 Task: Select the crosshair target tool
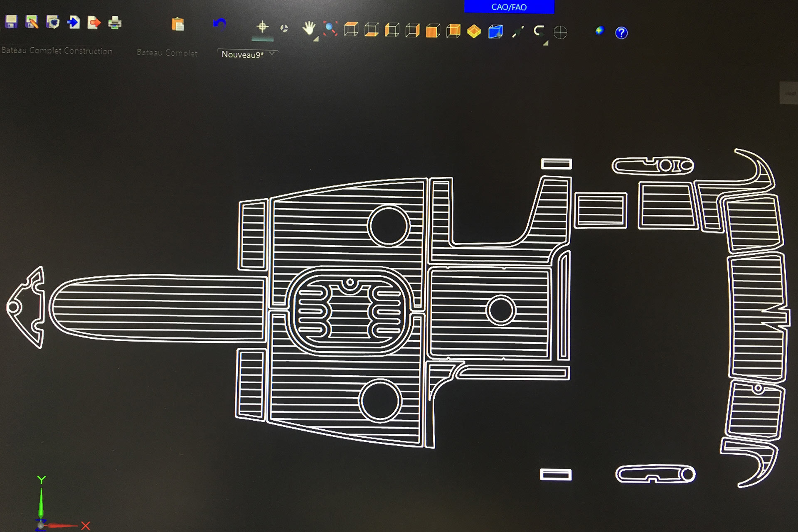click(262, 27)
